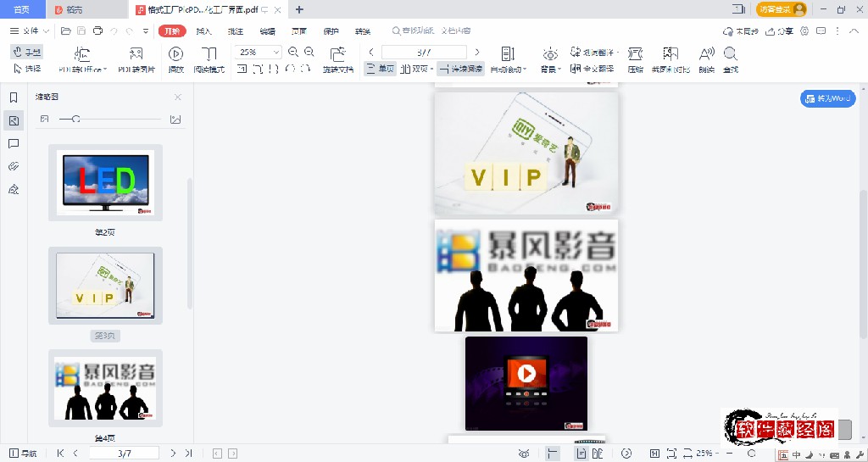This screenshot has width=868, height=462.
Task: Open the comments panel in sidebar
Action: click(14, 144)
